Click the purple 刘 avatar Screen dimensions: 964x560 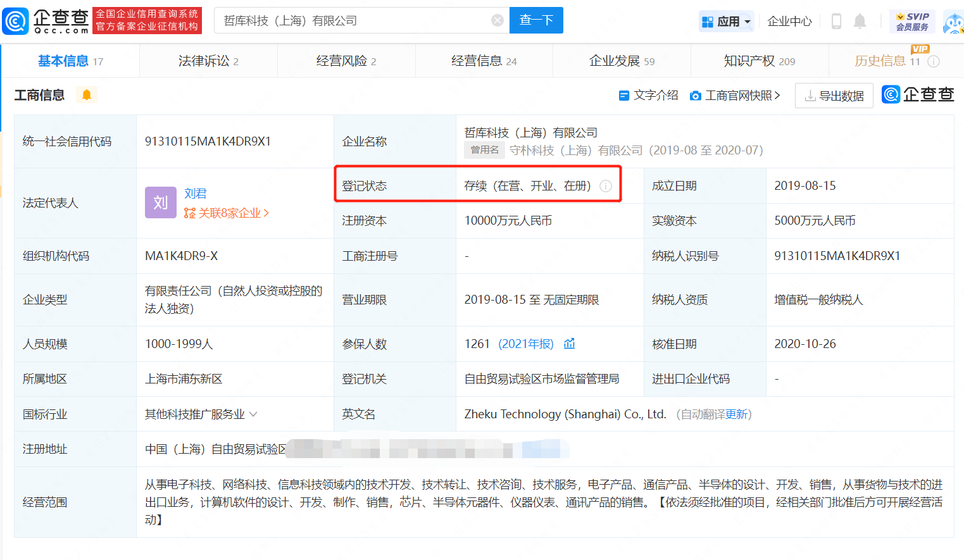[x=161, y=202]
